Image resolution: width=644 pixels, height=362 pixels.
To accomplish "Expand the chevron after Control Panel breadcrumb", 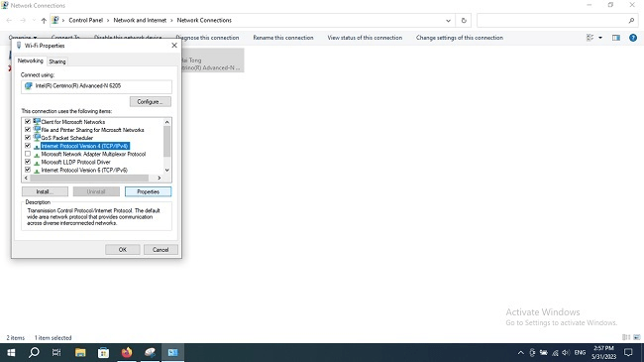I will point(108,20).
